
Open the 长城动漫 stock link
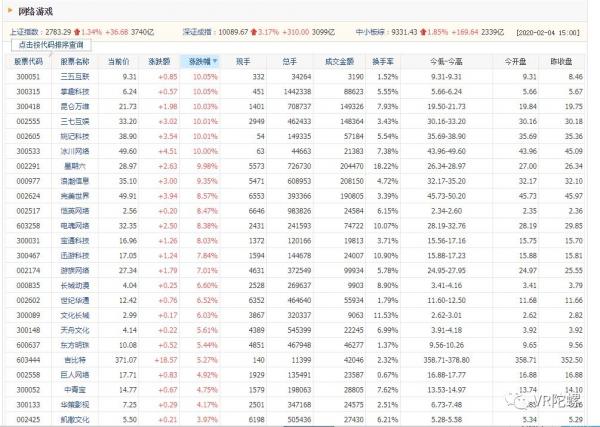[x=75, y=285]
